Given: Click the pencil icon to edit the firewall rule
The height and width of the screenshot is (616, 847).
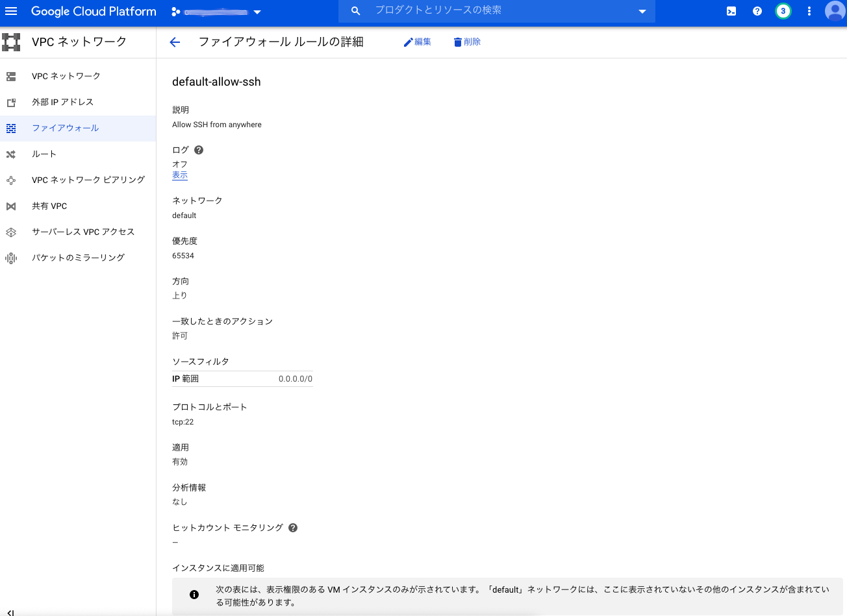Looking at the screenshot, I should [x=417, y=42].
